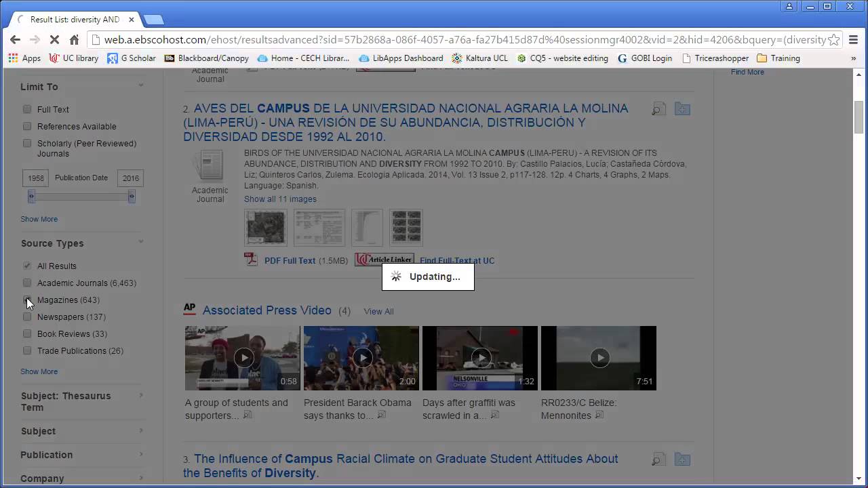
Task: Click the Article Linker logo for result 2
Action: (384, 260)
